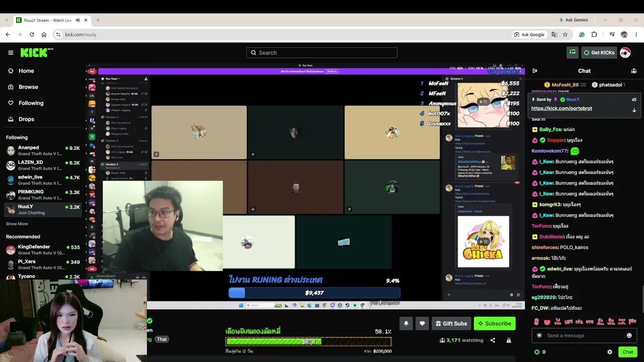Open Pi_Xers recommended channel
The height and width of the screenshot is (362, 644).
pyautogui.click(x=43, y=264)
